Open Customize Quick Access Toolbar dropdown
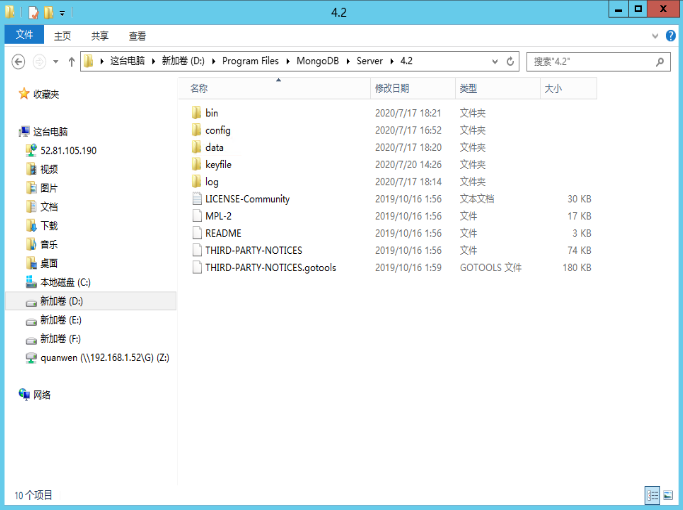The image size is (683, 510). [62, 13]
